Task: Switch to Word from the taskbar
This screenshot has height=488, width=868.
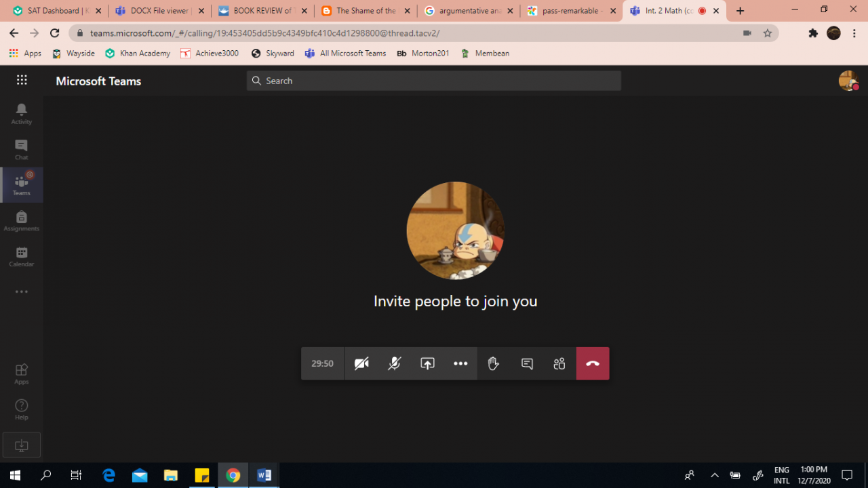Action: 264,475
